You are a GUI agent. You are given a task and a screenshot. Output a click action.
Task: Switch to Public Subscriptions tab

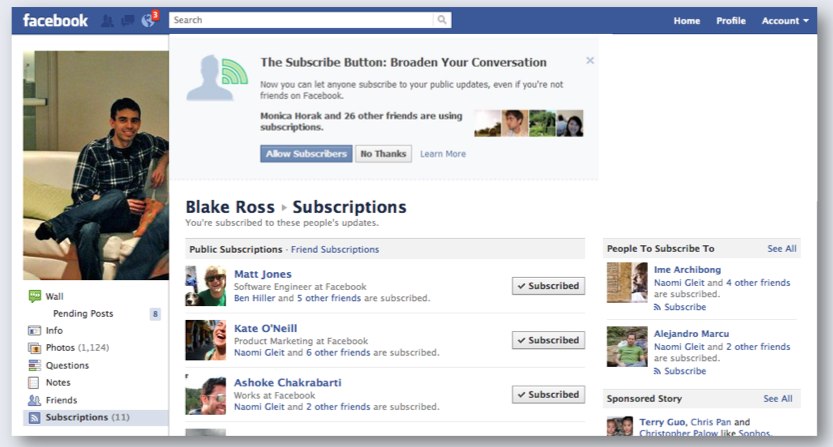(x=235, y=249)
